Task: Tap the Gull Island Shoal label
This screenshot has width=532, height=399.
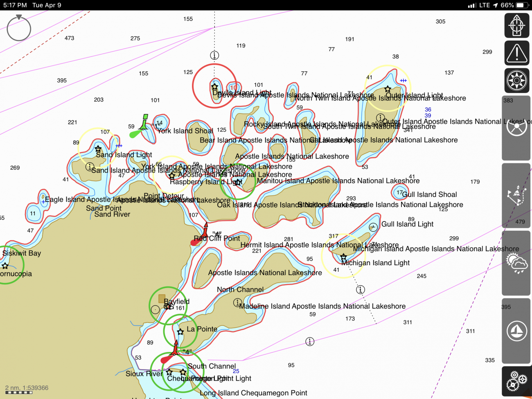Action: [430, 194]
